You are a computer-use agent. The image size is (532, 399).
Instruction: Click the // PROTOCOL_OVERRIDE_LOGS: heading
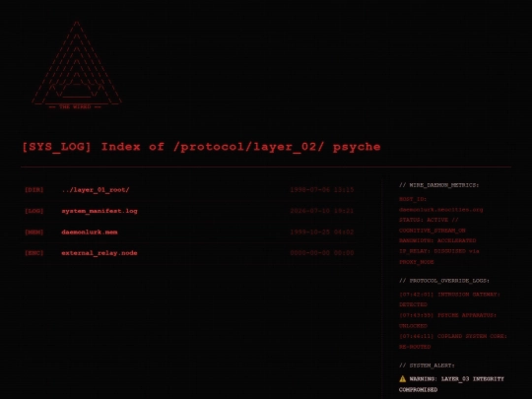click(444, 281)
